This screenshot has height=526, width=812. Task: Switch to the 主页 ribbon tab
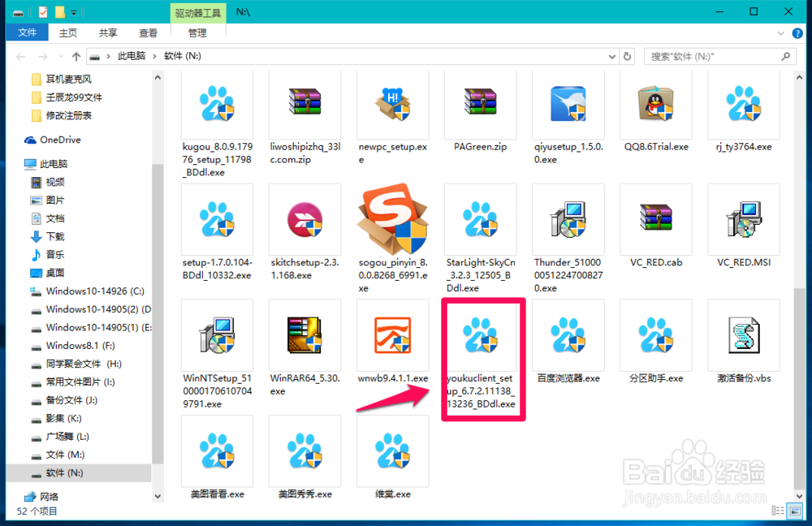(68, 32)
